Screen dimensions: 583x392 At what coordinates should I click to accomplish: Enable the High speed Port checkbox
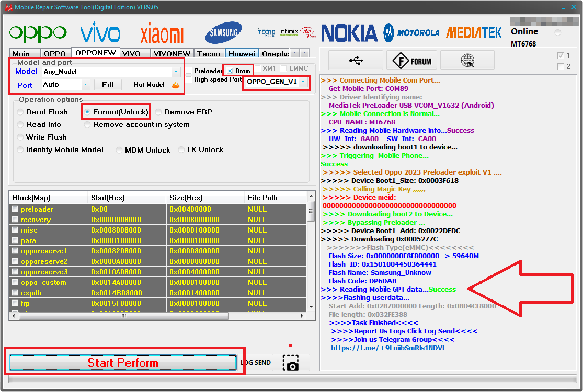189,79
